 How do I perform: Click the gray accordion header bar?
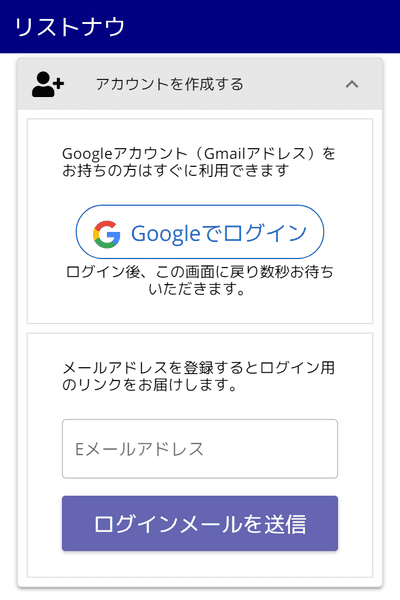pos(200,84)
